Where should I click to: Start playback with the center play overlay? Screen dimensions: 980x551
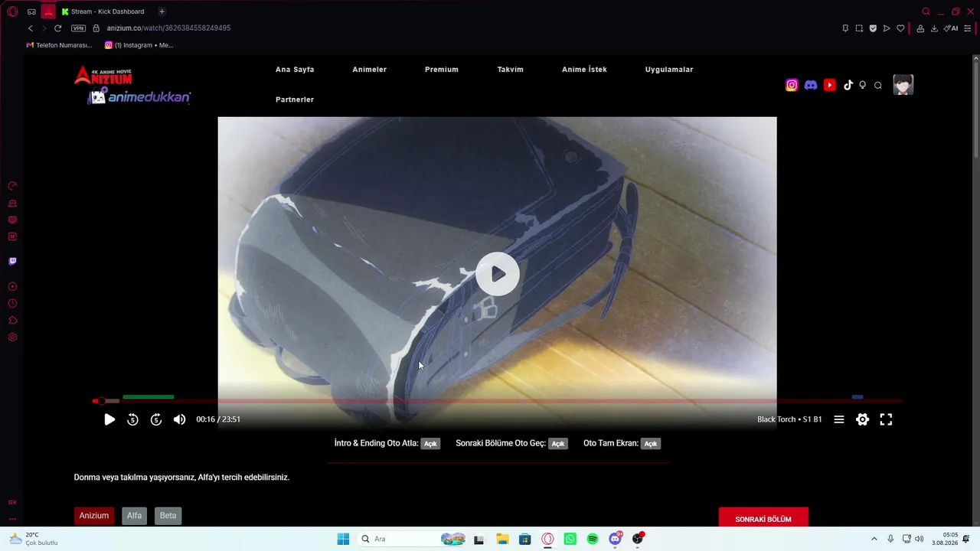point(498,273)
